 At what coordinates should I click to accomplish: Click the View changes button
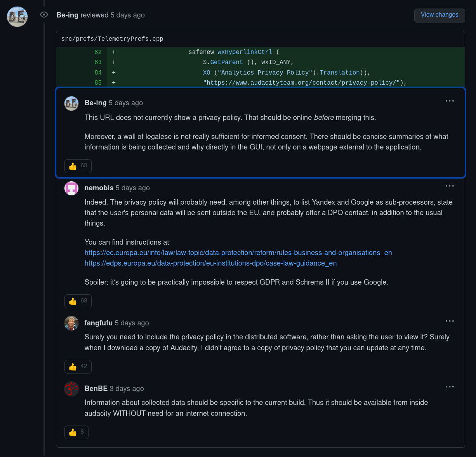440,15
